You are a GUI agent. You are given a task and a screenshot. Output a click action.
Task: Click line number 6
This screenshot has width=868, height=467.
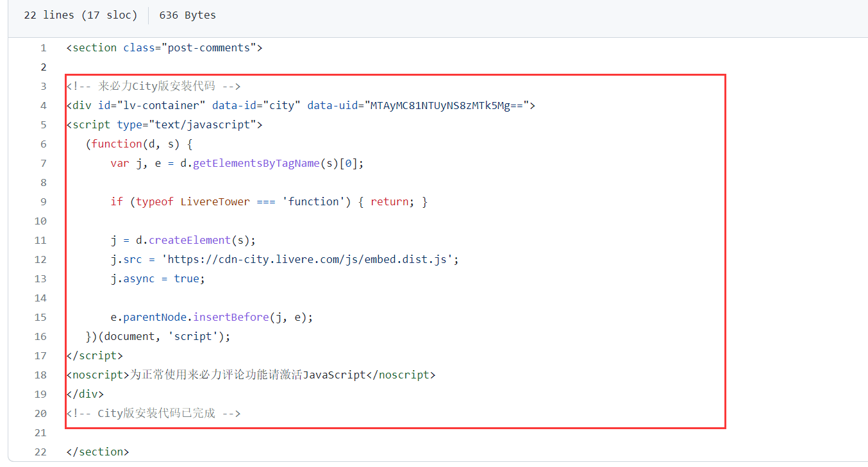coord(44,144)
